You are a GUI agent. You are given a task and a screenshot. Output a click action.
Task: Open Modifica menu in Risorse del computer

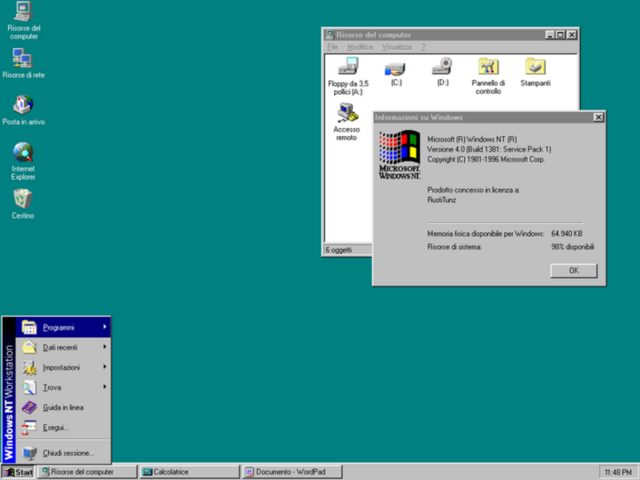pyautogui.click(x=360, y=47)
